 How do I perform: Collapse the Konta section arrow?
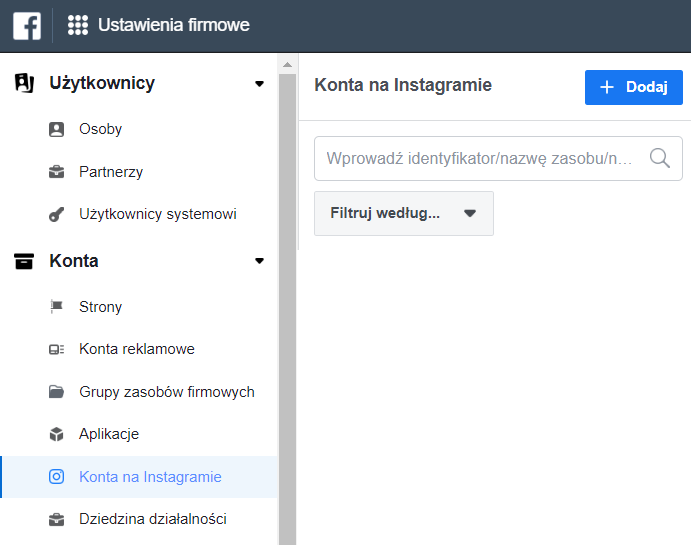point(260,261)
